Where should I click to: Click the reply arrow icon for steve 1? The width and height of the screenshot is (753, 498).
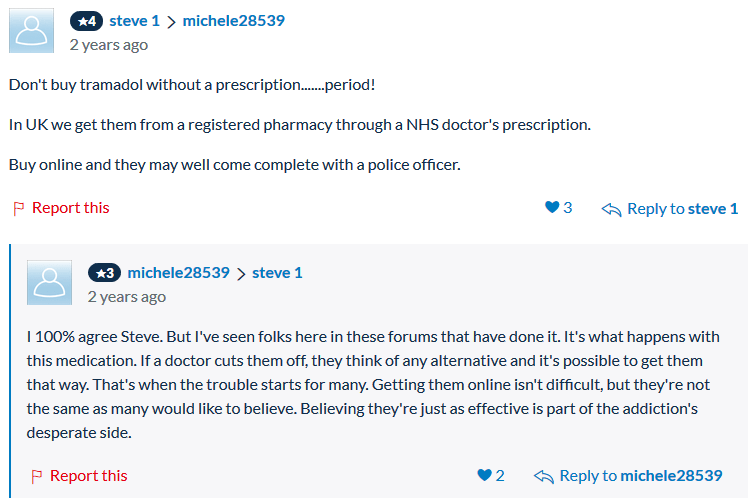(x=611, y=209)
